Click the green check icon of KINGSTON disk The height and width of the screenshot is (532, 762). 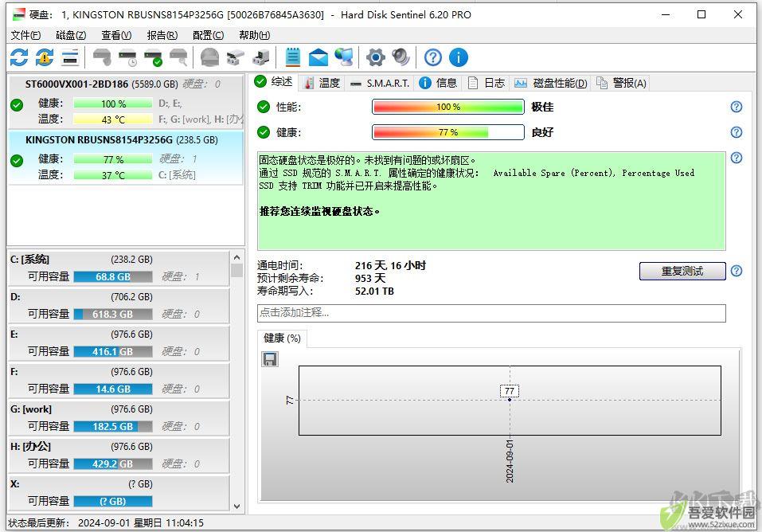coord(17,160)
